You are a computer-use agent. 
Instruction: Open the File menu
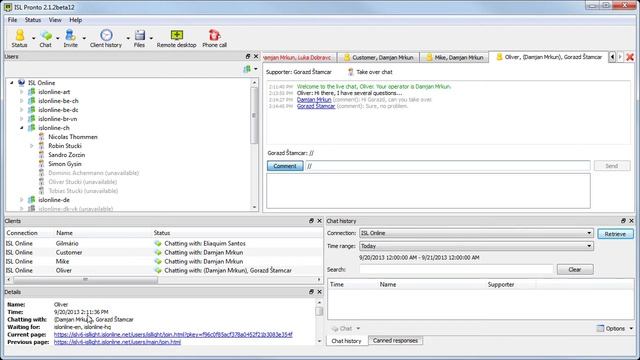point(12,20)
